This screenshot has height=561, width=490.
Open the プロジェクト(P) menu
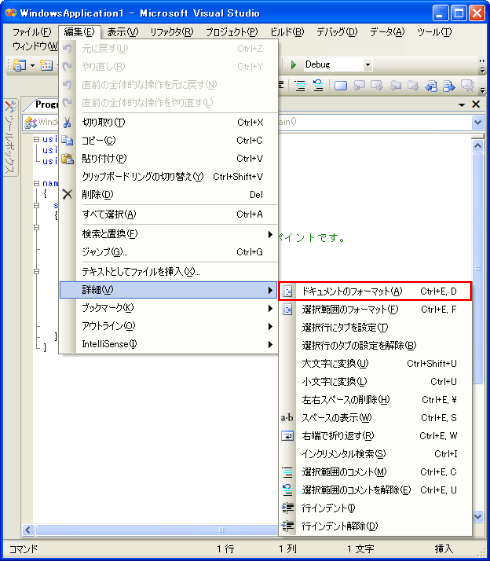click(231, 32)
